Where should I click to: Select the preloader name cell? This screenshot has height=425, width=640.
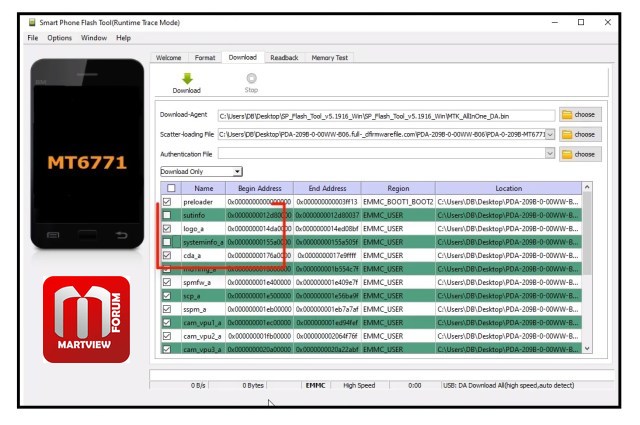coord(203,202)
